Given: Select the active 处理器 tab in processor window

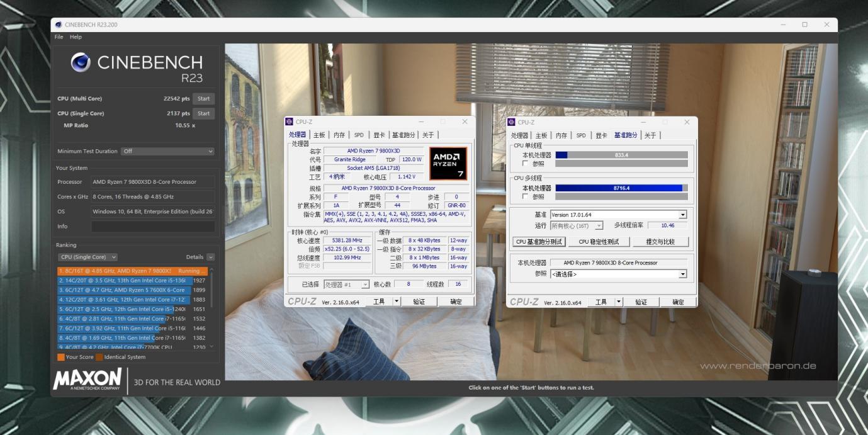Looking at the screenshot, I should point(298,135).
